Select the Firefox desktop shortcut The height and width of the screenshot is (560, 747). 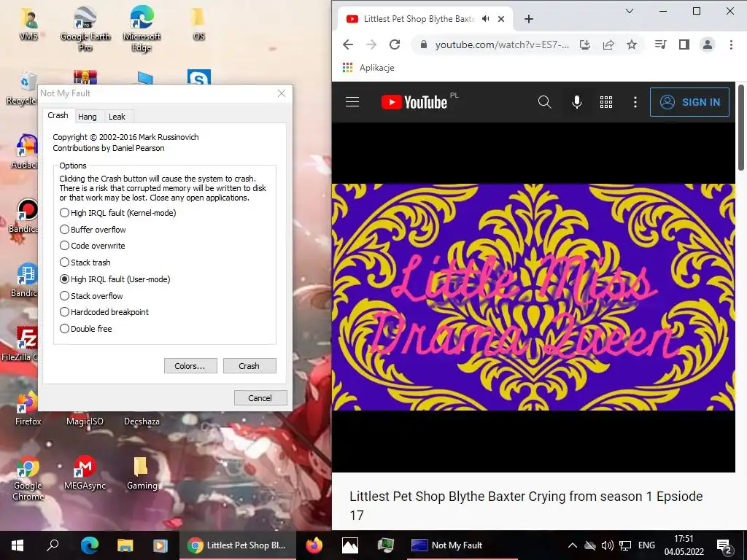click(28, 408)
